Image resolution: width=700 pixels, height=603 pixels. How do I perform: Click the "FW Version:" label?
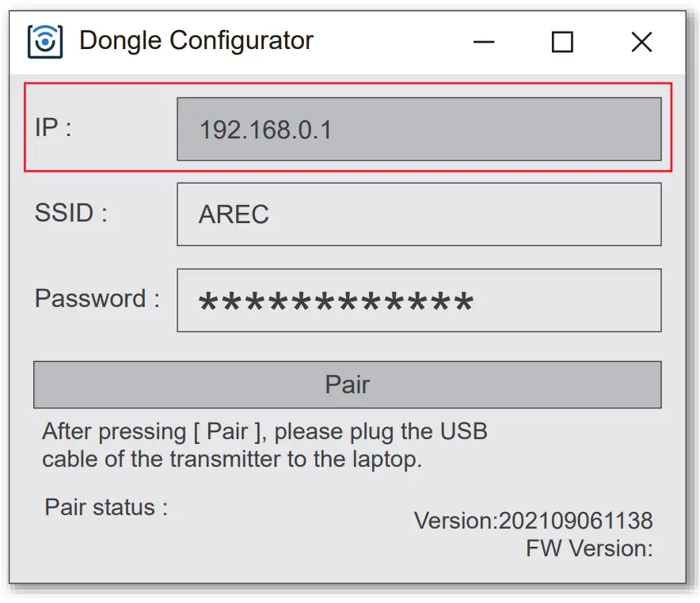coord(589,548)
